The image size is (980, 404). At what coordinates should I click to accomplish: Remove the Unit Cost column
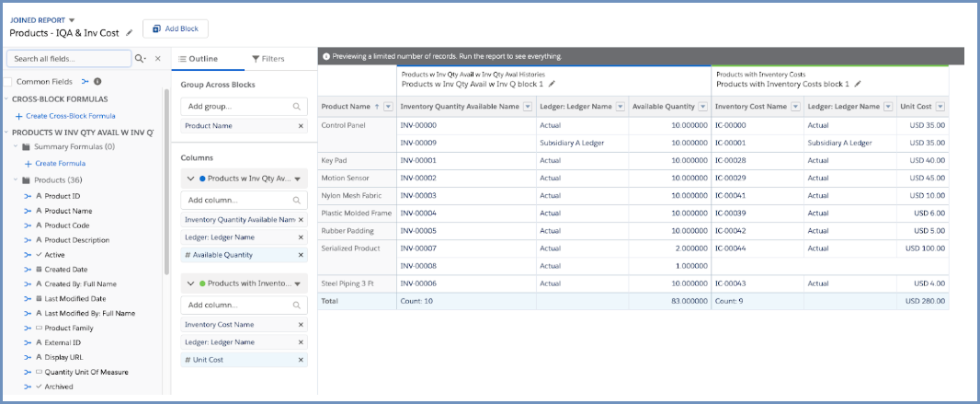point(301,360)
